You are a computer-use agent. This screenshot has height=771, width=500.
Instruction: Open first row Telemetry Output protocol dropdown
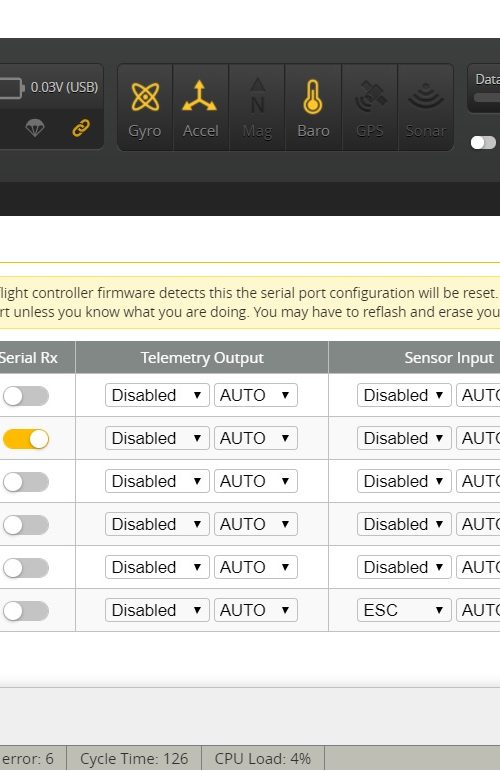(157, 395)
